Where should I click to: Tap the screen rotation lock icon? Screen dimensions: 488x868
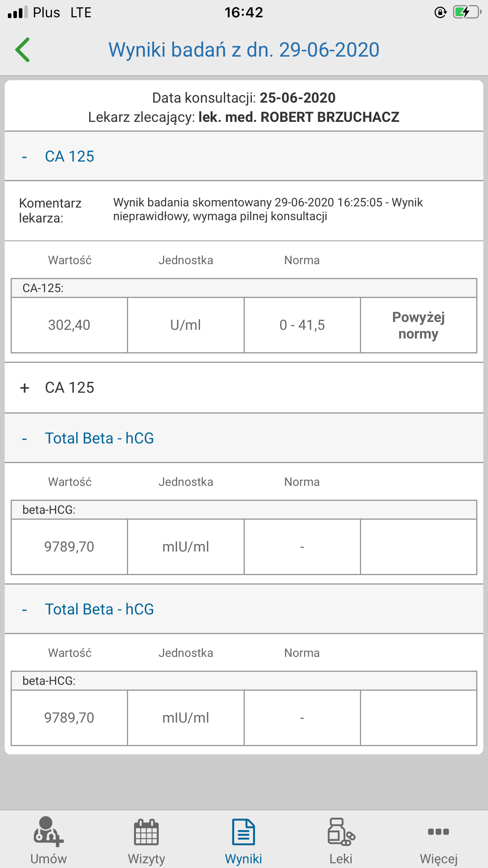[x=441, y=13]
